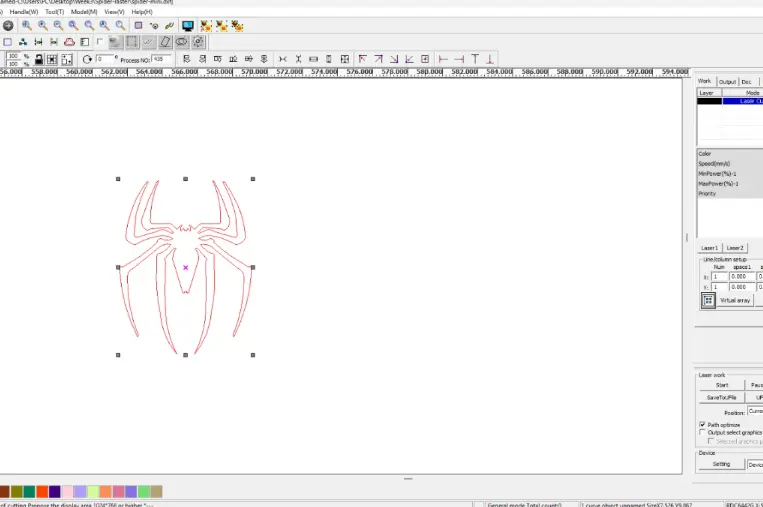Select the Laser1 tab
This screenshot has width=763, height=507.
click(x=709, y=248)
